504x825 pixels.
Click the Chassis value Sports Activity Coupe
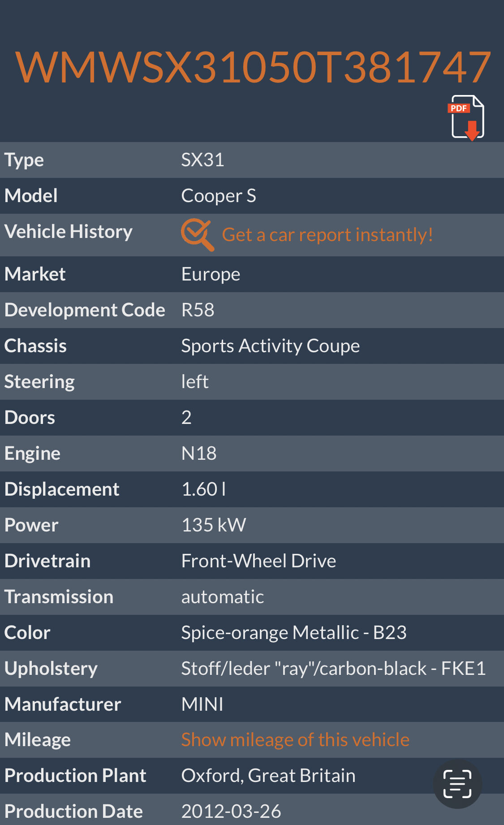[271, 346]
